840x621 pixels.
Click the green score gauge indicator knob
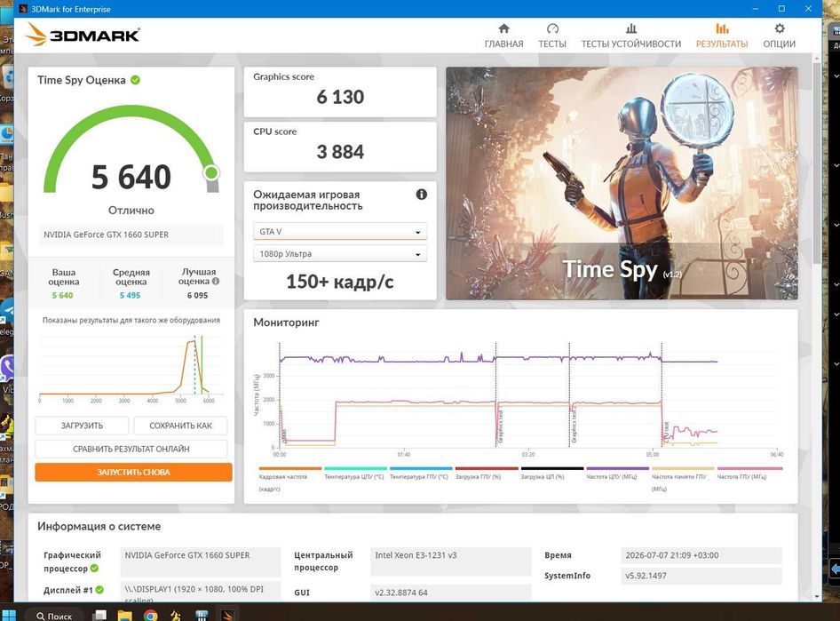211,172
